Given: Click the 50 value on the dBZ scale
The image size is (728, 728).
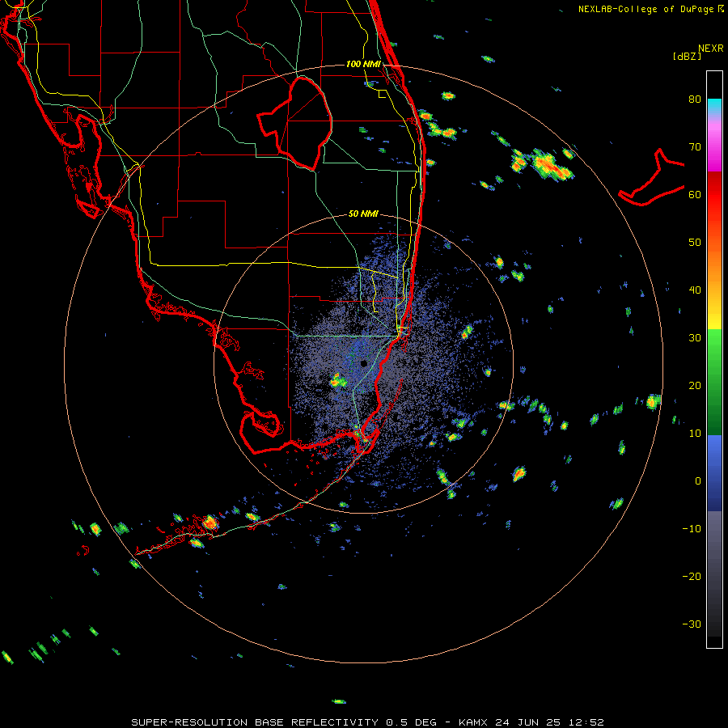Looking at the screenshot, I should (x=695, y=243).
